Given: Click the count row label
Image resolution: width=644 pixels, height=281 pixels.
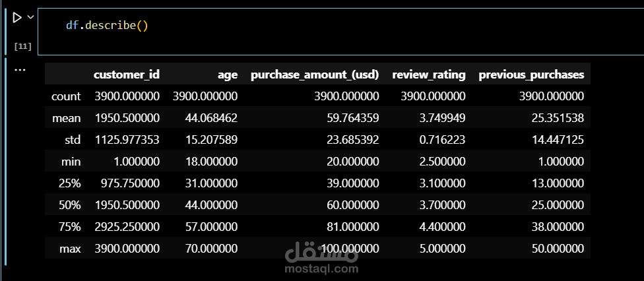Looking at the screenshot, I should coord(66,96).
